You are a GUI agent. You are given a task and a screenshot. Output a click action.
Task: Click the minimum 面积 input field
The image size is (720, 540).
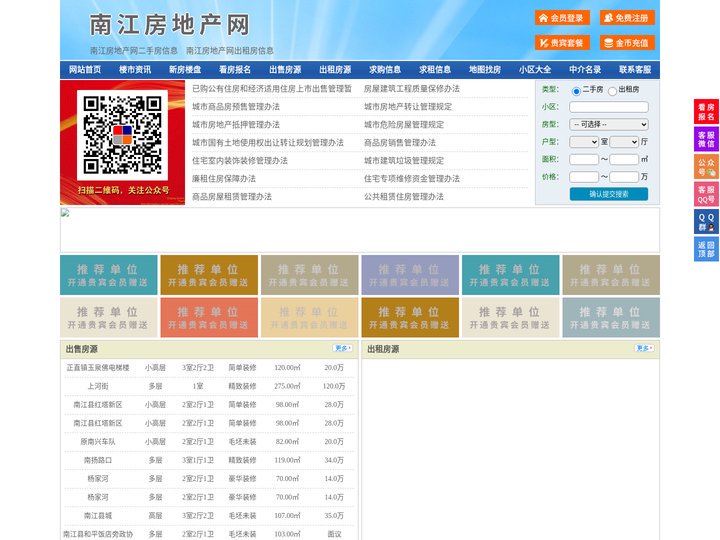point(584,159)
